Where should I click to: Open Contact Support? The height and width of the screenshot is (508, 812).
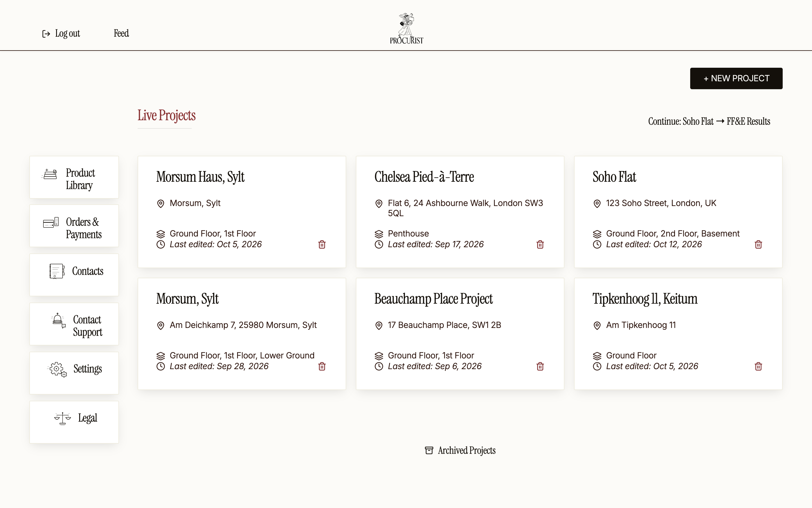74,324
